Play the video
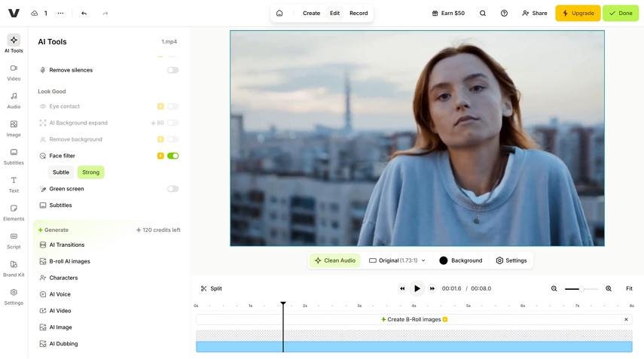Viewport: 644px width, 359px height. click(x=417, y=288)
